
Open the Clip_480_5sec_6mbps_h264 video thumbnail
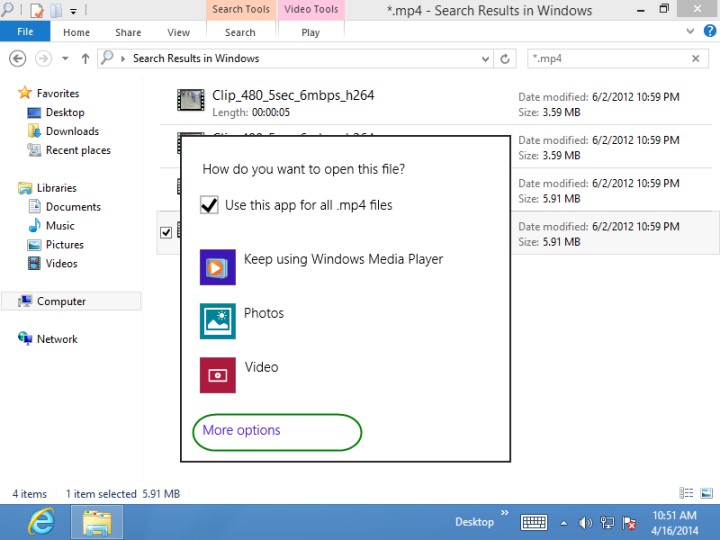click(191, 100)
